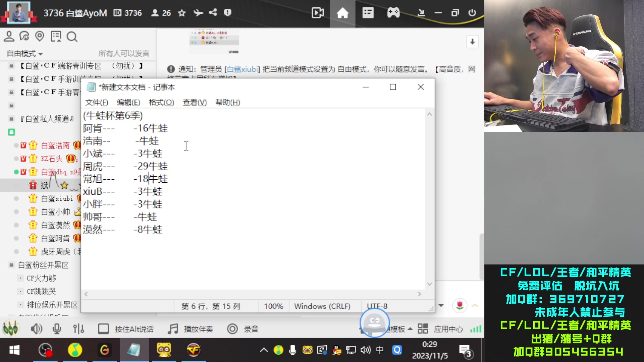The width and height of the screenshot is (644, 362).
Task: Open the 帮助 menu in Notepad
Action: pyautogui.click(x=228, y=103)
